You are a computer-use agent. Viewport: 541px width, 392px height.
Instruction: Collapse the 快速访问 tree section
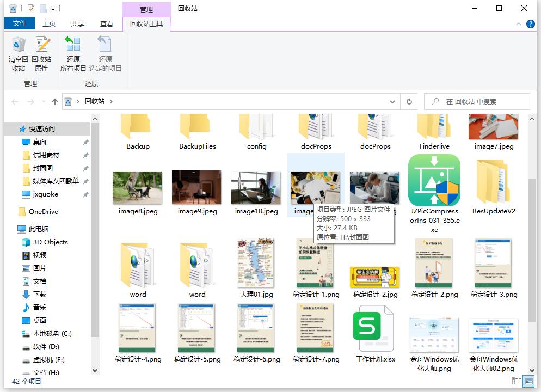(x=14, y=129)
